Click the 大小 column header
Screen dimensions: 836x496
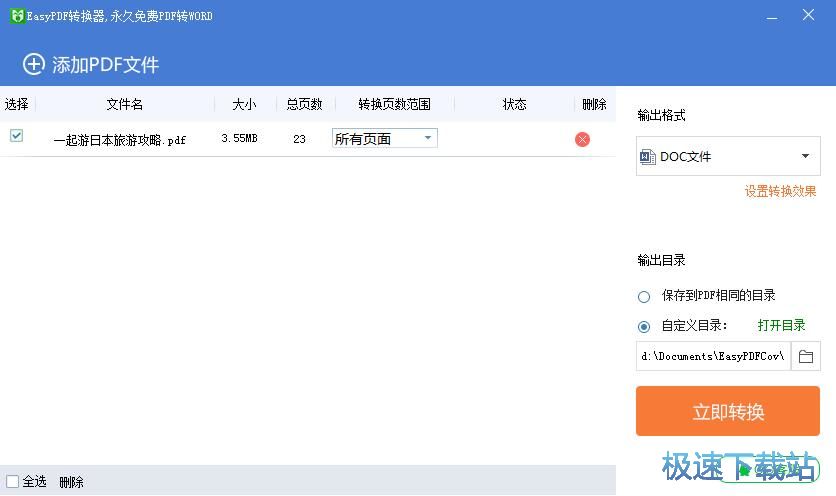pos(244,104)
